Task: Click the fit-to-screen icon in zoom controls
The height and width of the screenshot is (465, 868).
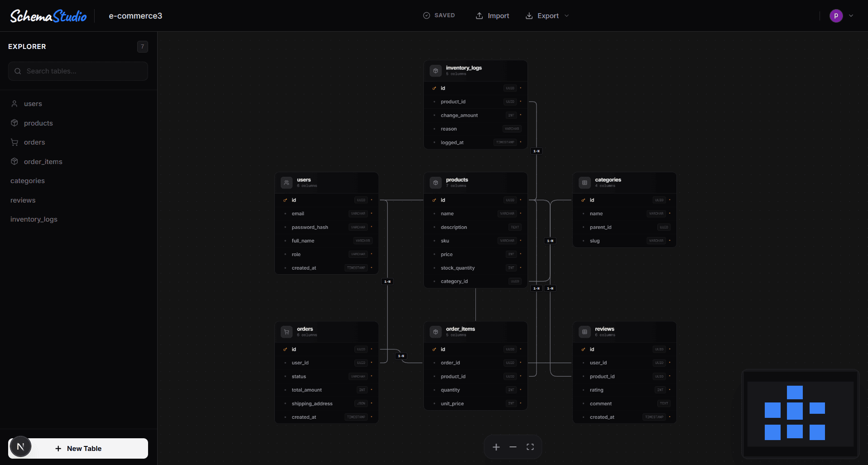Action: point(530,447)
